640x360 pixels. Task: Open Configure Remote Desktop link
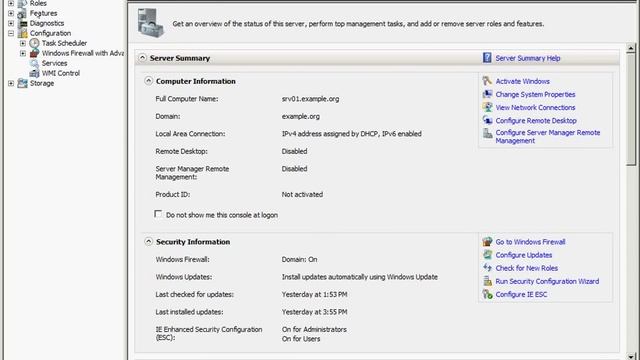536,120
